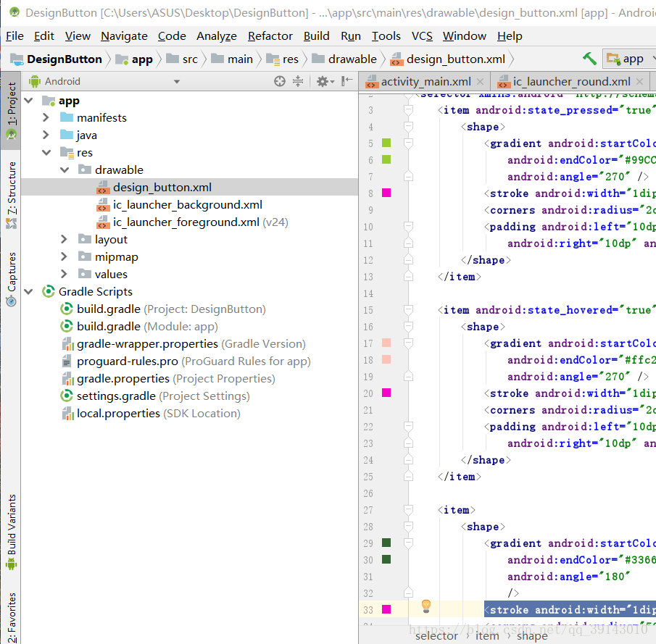Expand the mipmap folder

pyautogui.click(x=64, y=256)
